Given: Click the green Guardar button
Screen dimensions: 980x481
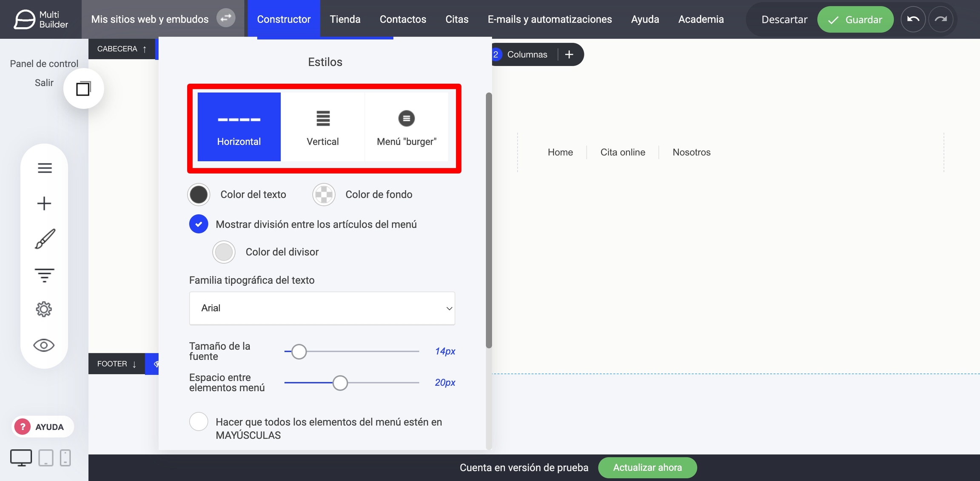Looking at the screenshot, I should [855, 20].
